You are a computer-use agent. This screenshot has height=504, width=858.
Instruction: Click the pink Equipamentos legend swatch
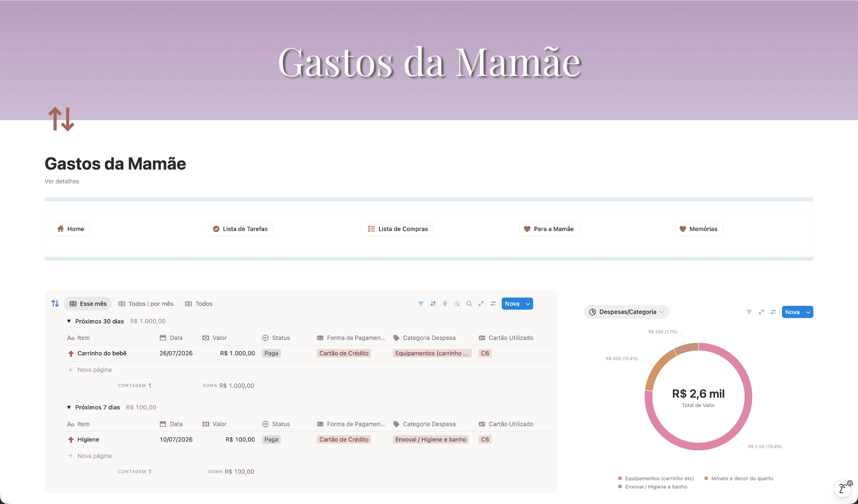tap(620, 479)
